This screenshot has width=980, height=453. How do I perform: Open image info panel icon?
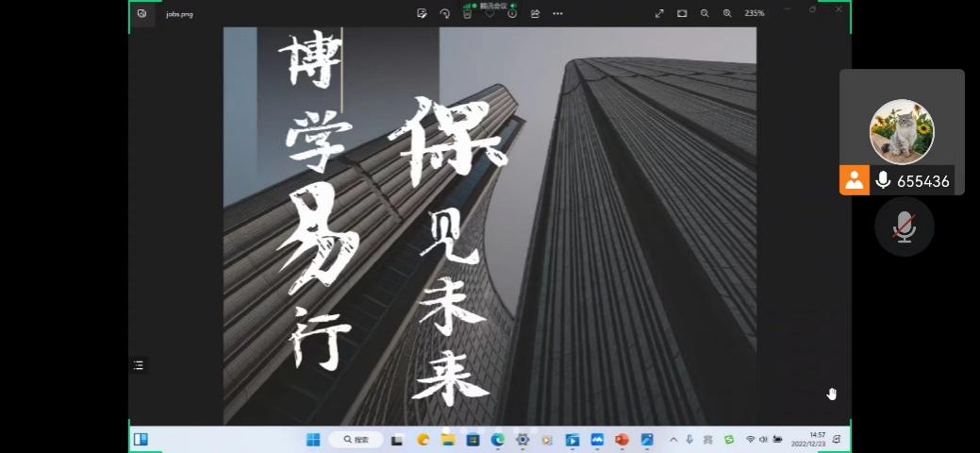click(x=512, y=13)
